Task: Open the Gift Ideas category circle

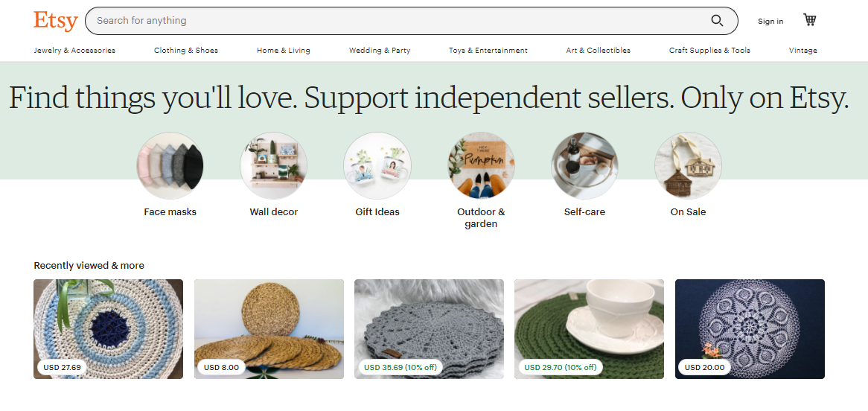Action: (377, 165)
